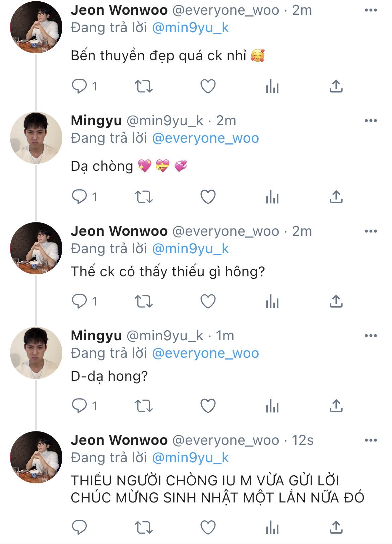Reply to the "Bến thuyền đẹp quá" tweet
Viewport: 392px width, 544px height.
(x=79, y=86)
